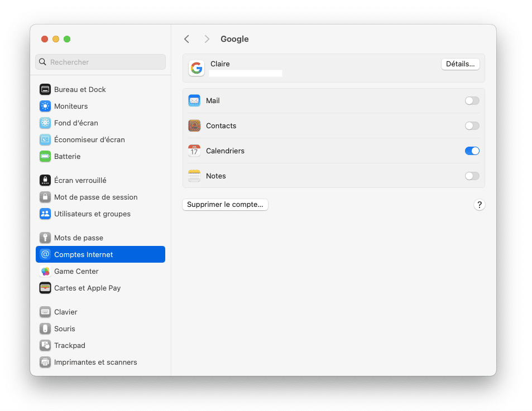Click the Notes label text
Image resolution: width=532 pixels, height=411 pixels.
pos(216,176)
